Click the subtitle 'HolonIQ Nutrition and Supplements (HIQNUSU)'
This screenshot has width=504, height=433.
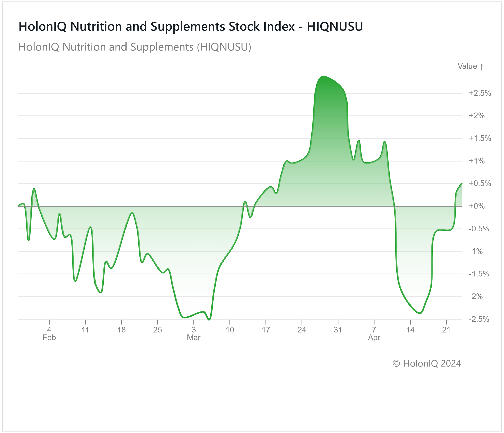(135, 47)
